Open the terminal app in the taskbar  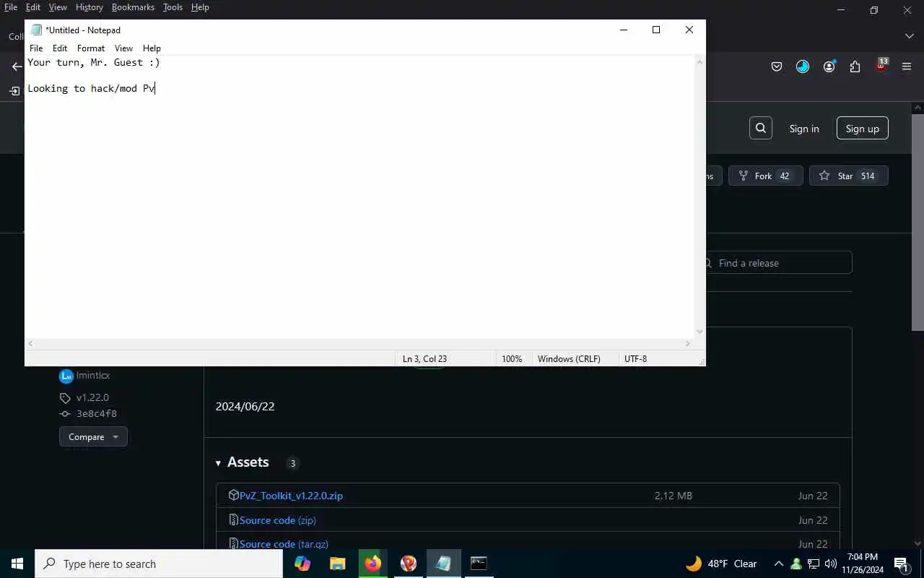[x=479, y=564]
